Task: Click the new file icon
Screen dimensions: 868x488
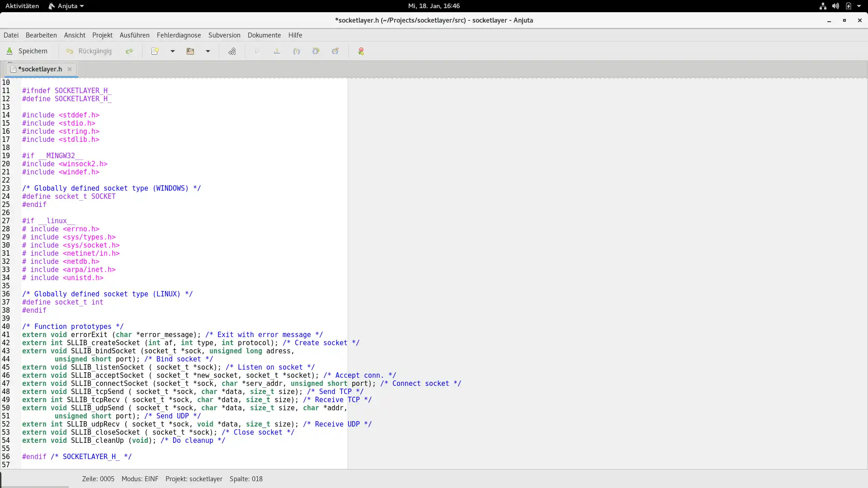Action: coord(155,51)
